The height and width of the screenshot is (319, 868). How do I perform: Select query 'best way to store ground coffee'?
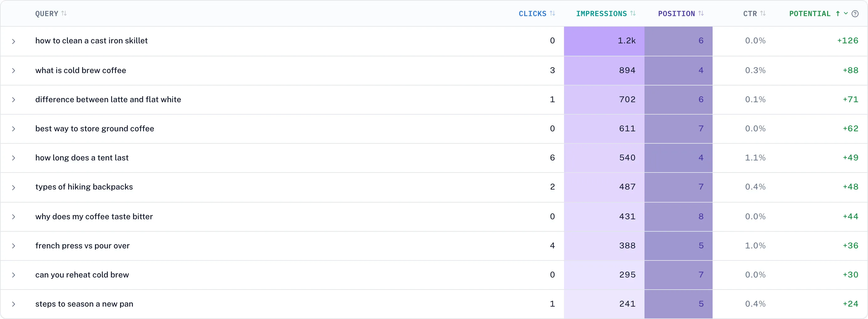[x=95, y=129]
